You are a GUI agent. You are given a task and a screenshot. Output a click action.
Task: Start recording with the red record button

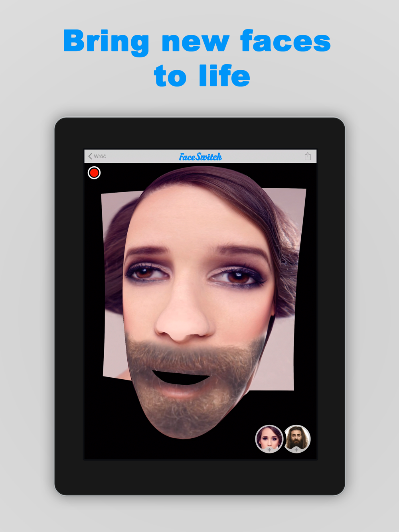(x=94, y=173)
